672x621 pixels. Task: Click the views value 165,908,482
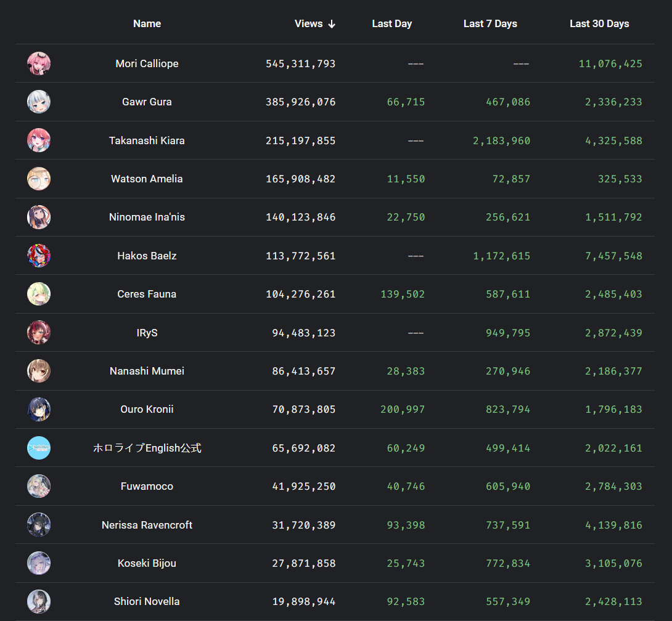[x=300, y=179]
